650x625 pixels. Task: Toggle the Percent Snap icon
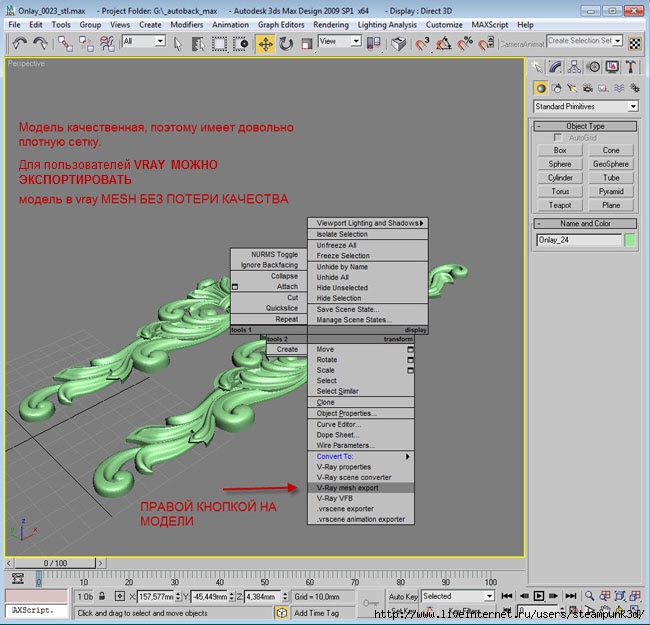tap(465, 43)
